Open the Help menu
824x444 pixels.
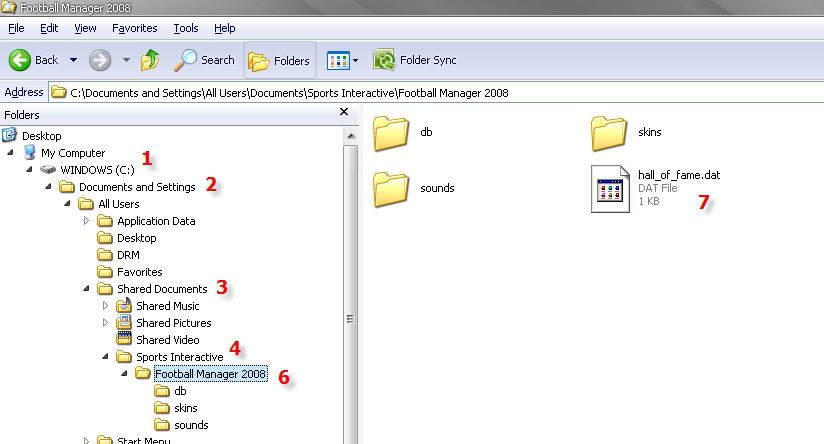click(224, 28)
